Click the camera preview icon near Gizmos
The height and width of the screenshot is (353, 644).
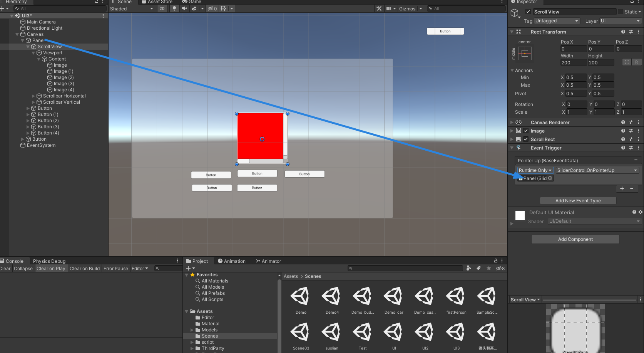pos(389,8)
